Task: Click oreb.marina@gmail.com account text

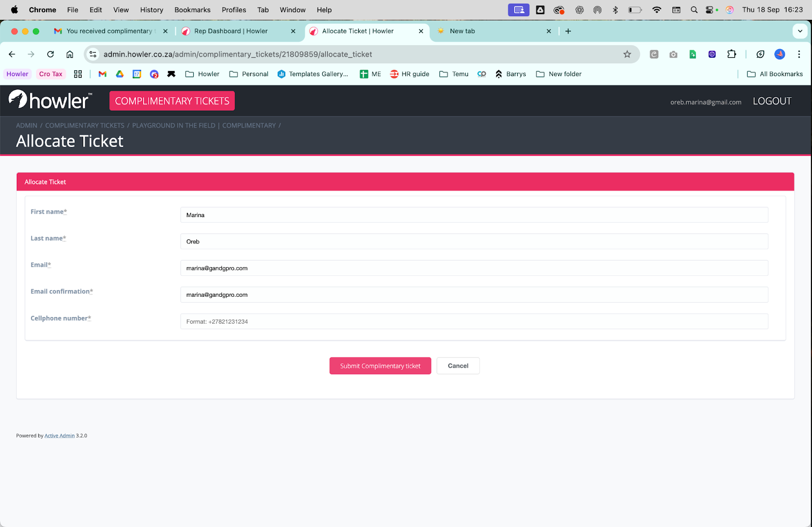Action: [705, 102]
